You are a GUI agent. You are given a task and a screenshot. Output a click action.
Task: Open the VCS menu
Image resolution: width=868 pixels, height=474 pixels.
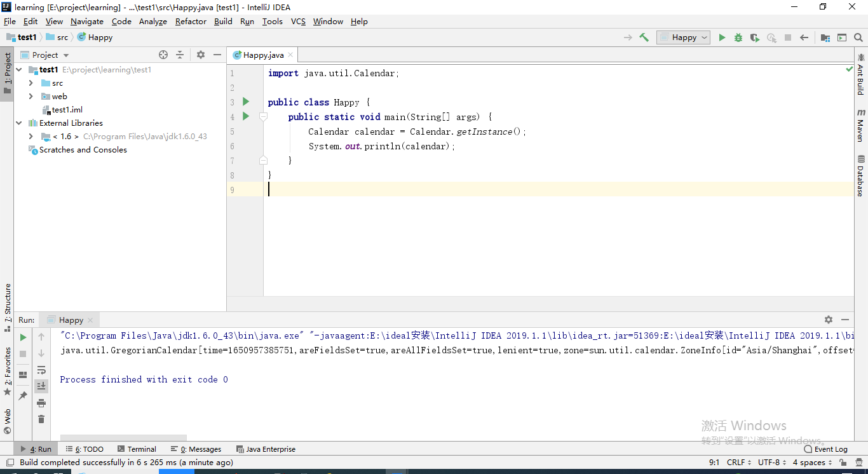click(x=298, y=21)
